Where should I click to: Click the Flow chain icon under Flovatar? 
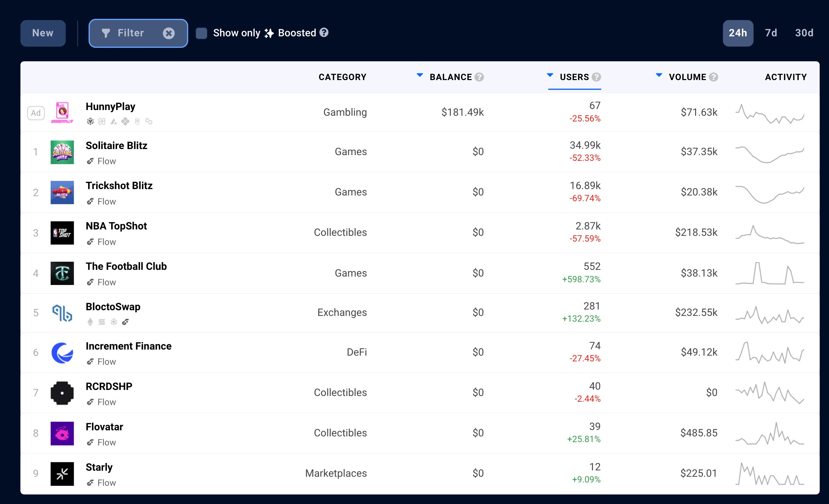pyautogui.click(x=90, y=442)
